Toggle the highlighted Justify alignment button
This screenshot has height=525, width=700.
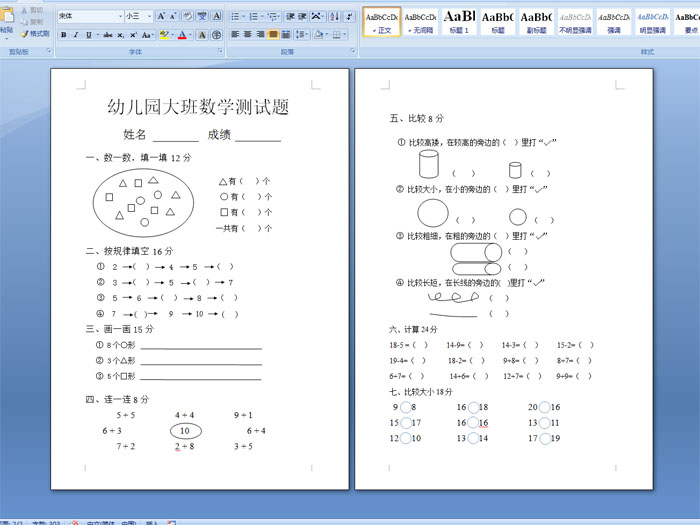[273, 34]
